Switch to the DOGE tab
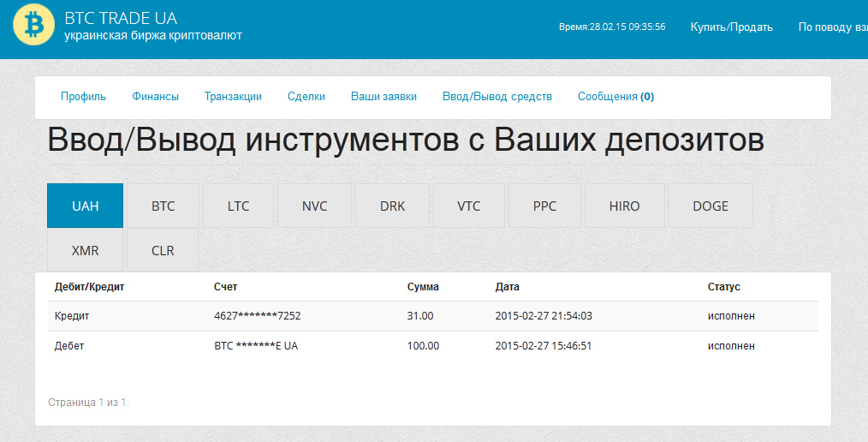This screenshot has height=442, width=868. coord(710,206)
